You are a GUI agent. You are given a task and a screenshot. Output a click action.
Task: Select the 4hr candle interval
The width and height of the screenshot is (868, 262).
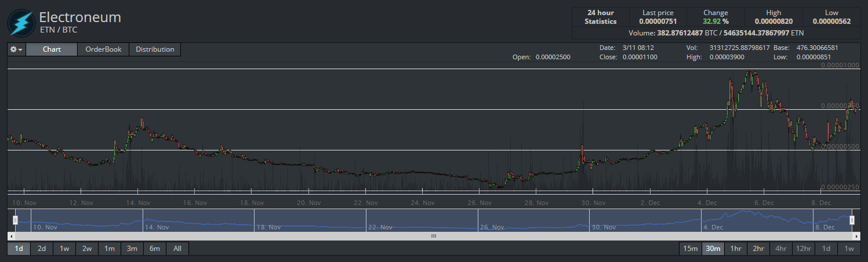point(781,249)
